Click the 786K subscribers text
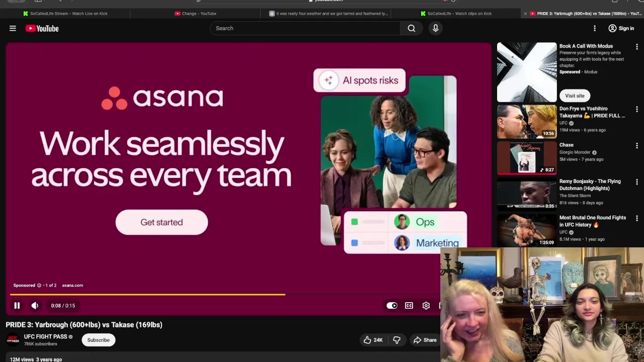The height and width of the screenshot is (362, 644). [x=41, y=344]
